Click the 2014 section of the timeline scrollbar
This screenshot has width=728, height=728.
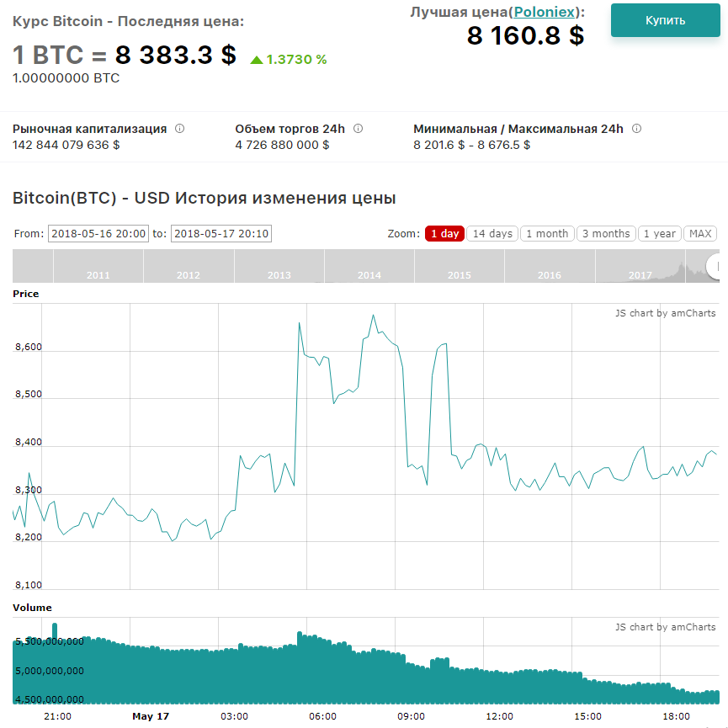coord(369,266)
